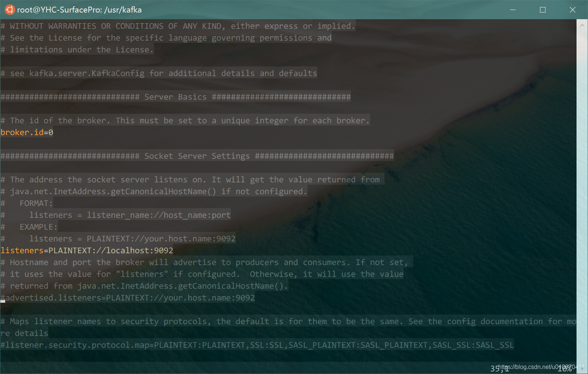Click the 35,1 cursor position indicator
This screenshot has width=588, height=374.
[x=500, y=368]
